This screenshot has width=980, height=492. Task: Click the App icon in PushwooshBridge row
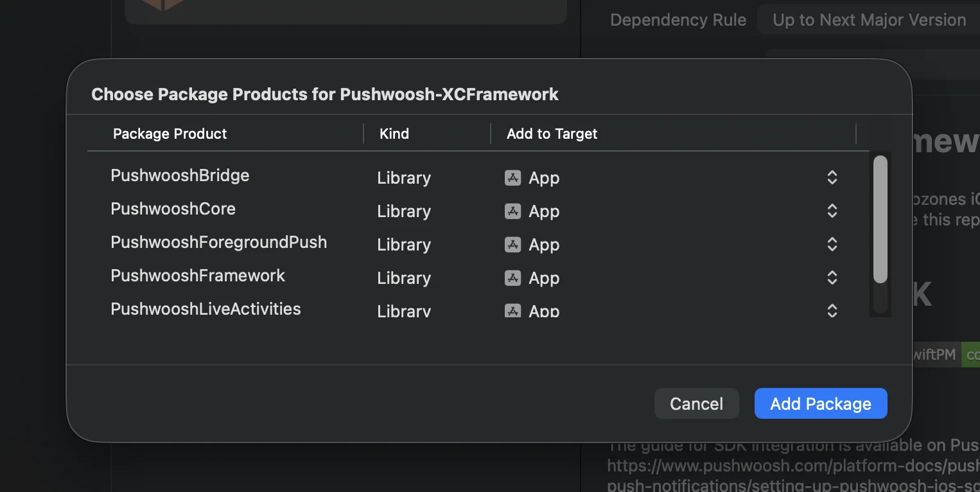tap(512, 178)
